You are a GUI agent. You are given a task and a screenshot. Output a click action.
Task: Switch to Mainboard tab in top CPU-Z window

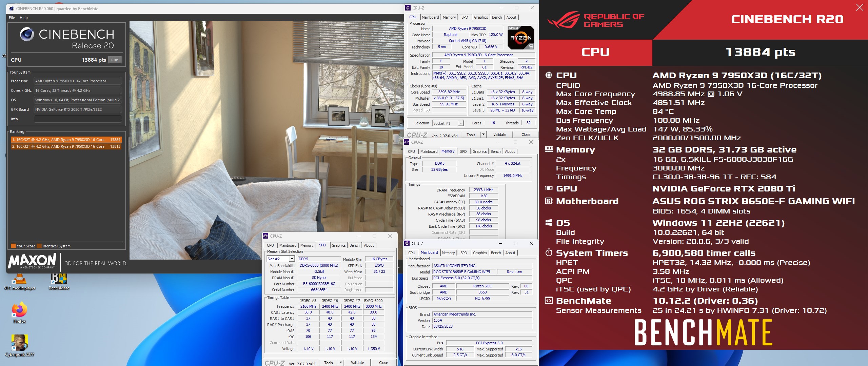click(x=430, y=17)
